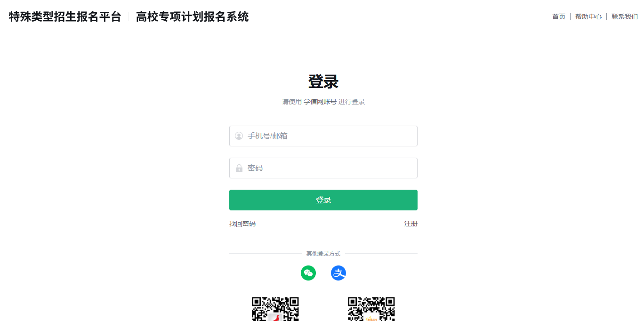Viewport: 644px width, 321px height.
Task: Click the large 登录 page heading
Action: [323, 81]
